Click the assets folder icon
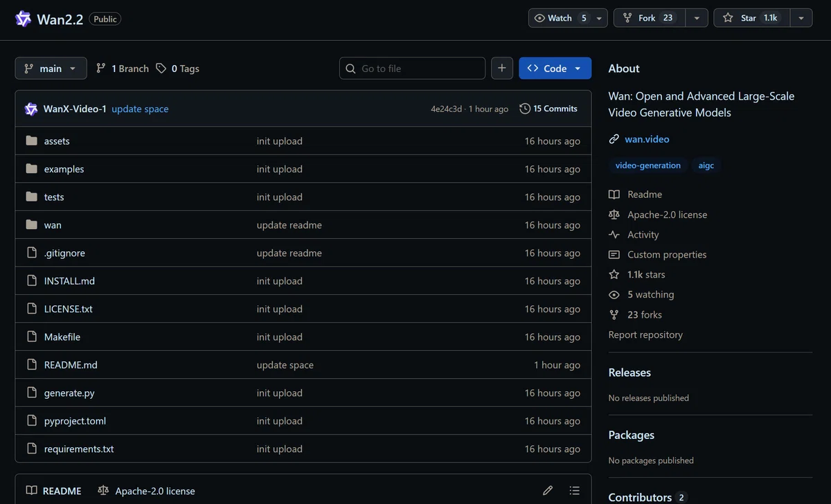 point(31,141)
